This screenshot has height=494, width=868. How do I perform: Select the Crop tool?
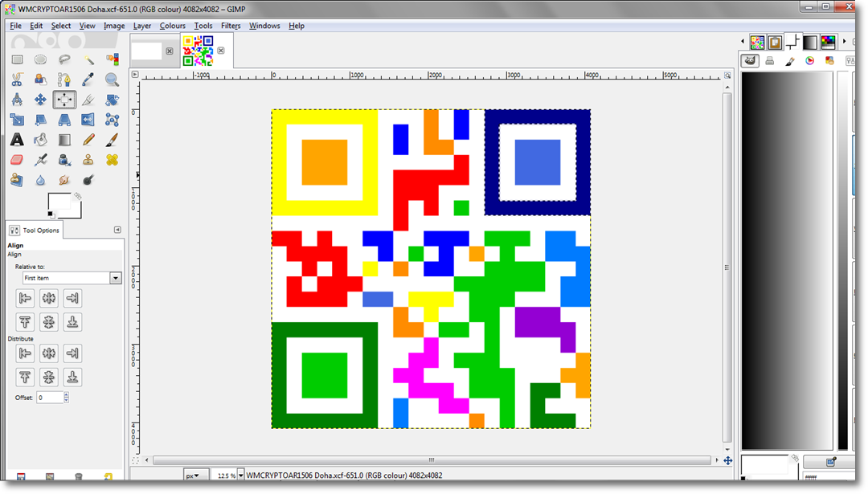(88, 100)
